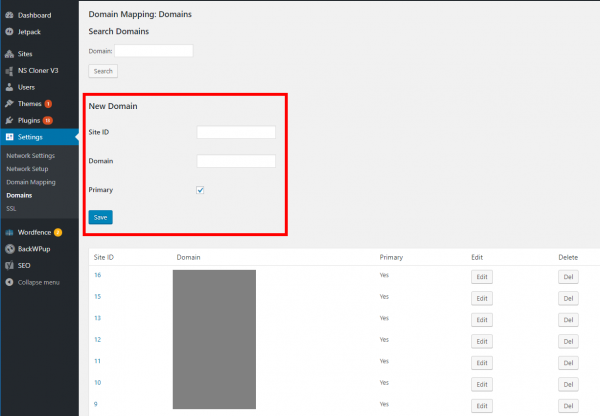Click the Dashboard gauge icon
600x416 pixels.
point(9,15)
